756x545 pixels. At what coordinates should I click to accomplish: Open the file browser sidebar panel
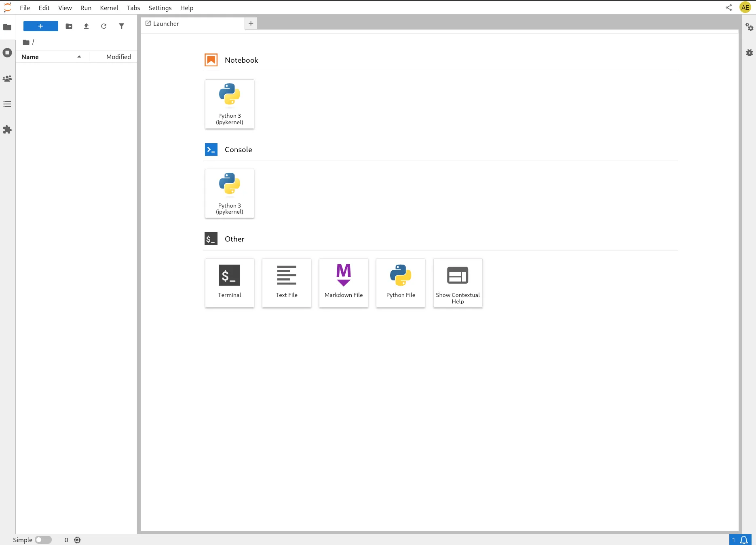click(7, 27)
